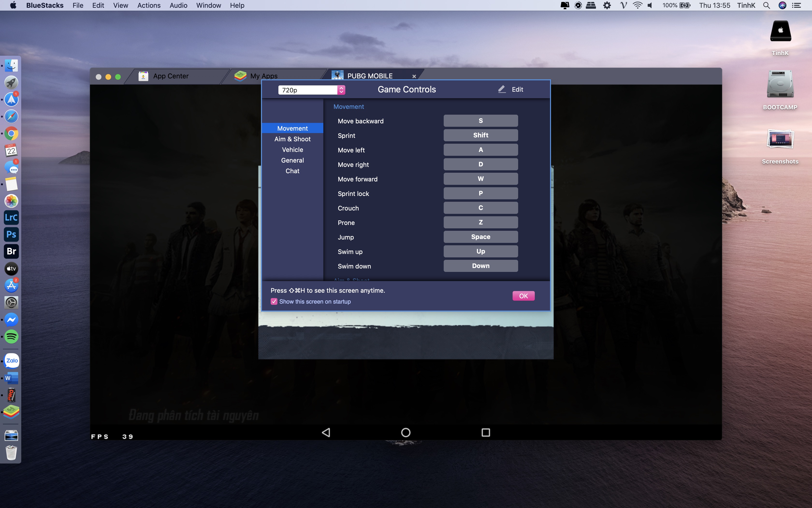The image size is (812, 508).
Task: Open Zalo app in the Dock
Action: (11, 361)
